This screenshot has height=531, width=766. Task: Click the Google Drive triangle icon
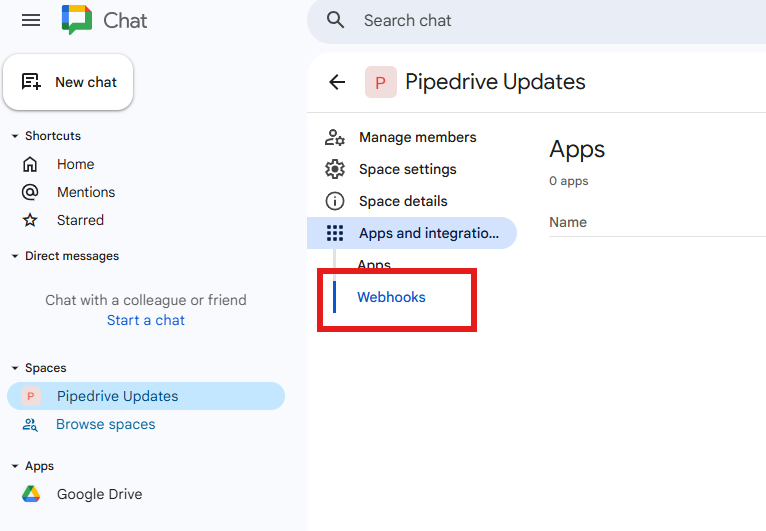pos(31,494)
